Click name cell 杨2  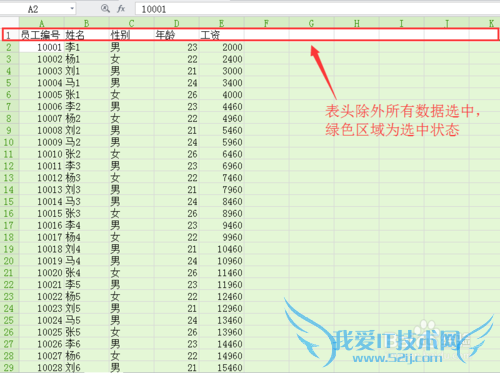coord(86,118)
